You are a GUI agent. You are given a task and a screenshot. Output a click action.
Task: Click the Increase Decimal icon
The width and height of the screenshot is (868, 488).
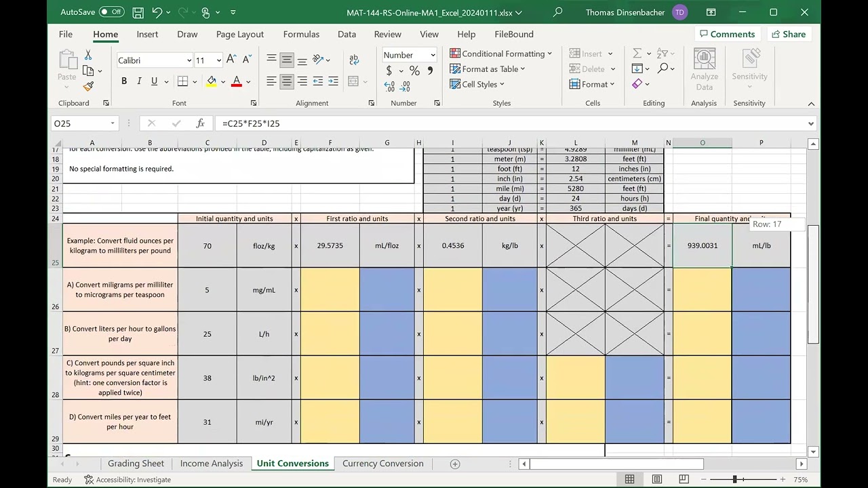pyautogui.click(x=389, y=87)
